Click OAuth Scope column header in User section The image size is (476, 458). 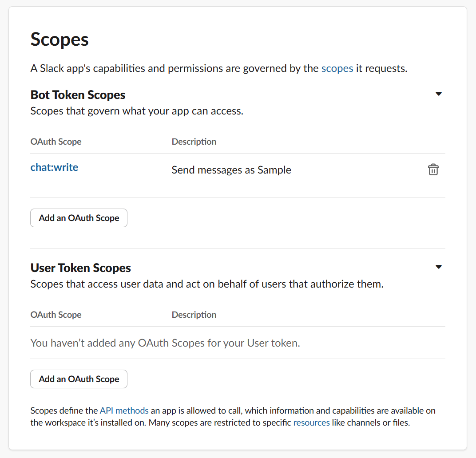click(56, 315)
